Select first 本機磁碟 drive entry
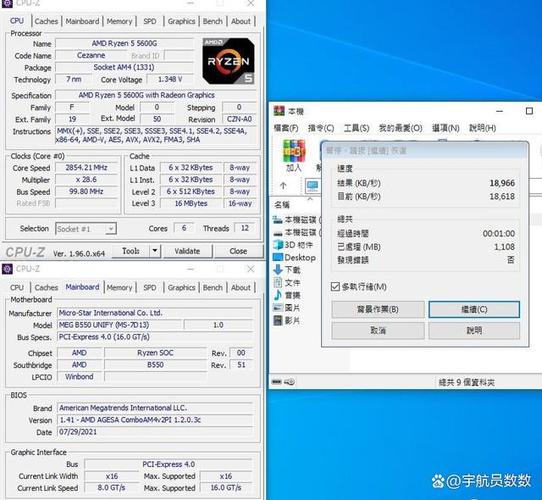The image size is (542, 500). 297,220
